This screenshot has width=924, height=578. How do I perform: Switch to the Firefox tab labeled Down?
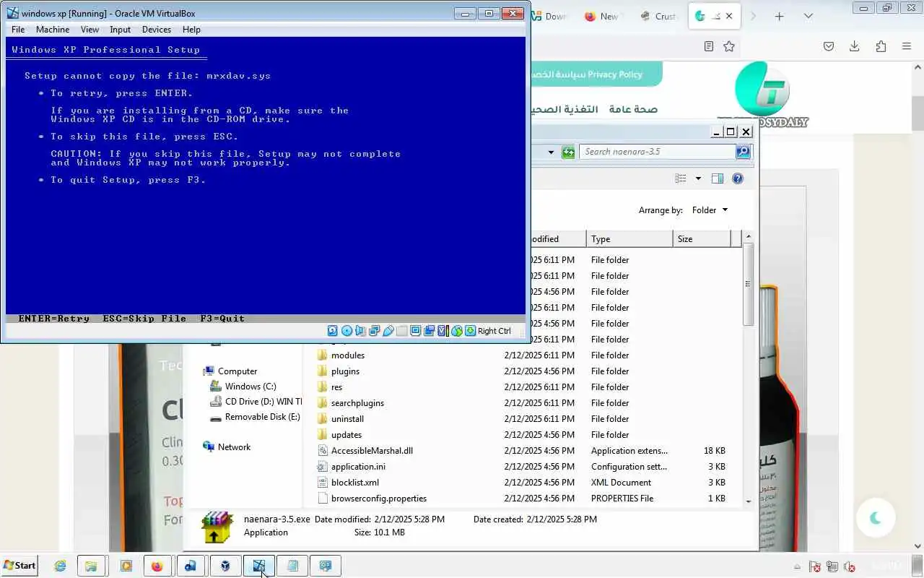[x=552, y=16]
